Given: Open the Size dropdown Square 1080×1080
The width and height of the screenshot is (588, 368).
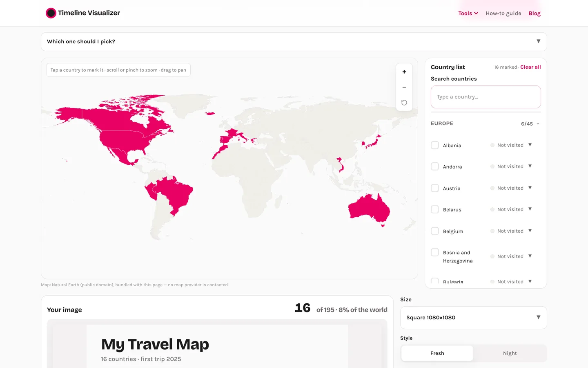Looking at the screenshot, I should click(x=474, y=318).
